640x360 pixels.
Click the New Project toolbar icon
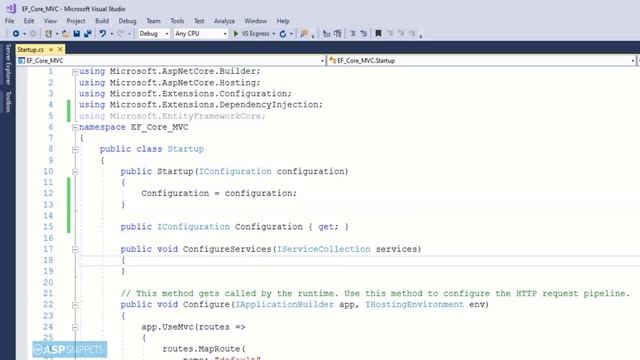pos(48,33)
